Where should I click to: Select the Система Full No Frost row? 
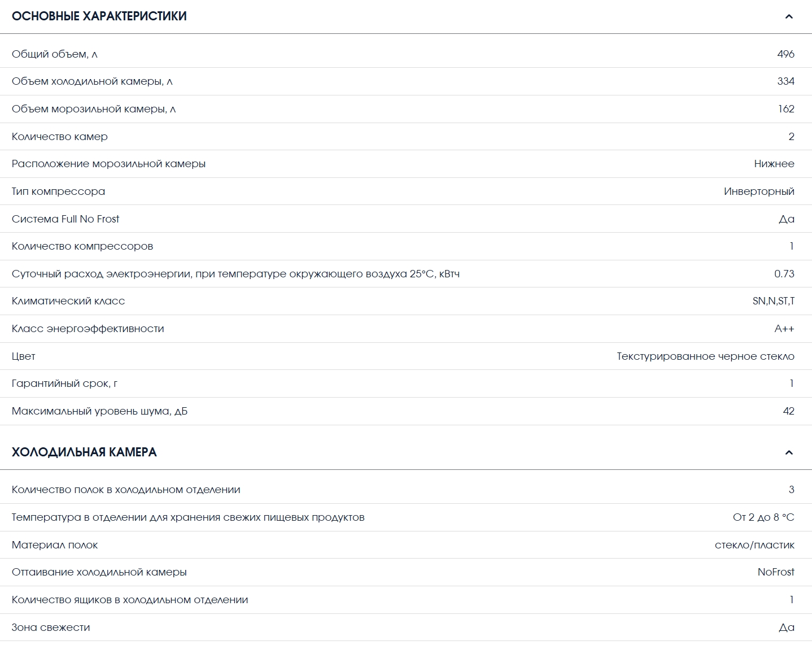[x=406, y=219]
